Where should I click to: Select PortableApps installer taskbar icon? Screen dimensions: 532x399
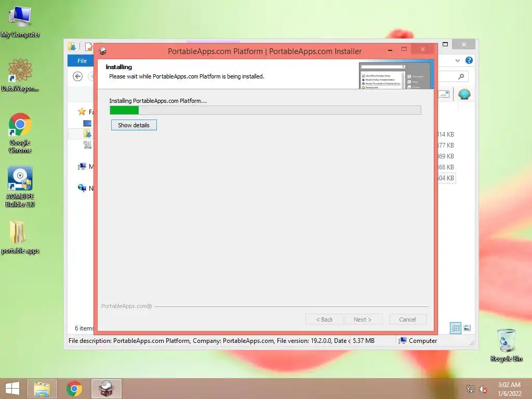click(x=106, y=389)
